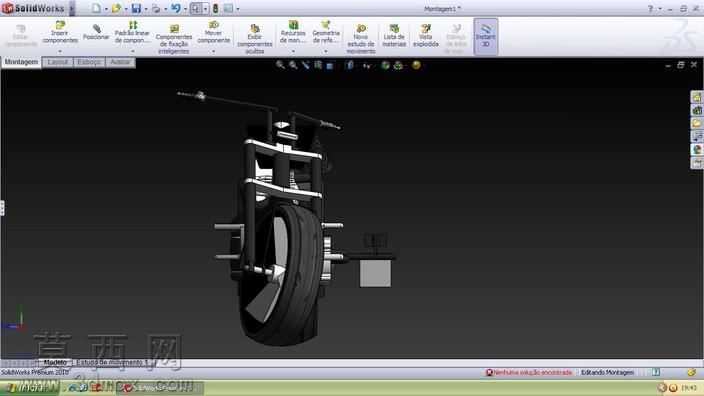
Task: Click Display style icon in viewport toolbar
Action: [351, 66]
